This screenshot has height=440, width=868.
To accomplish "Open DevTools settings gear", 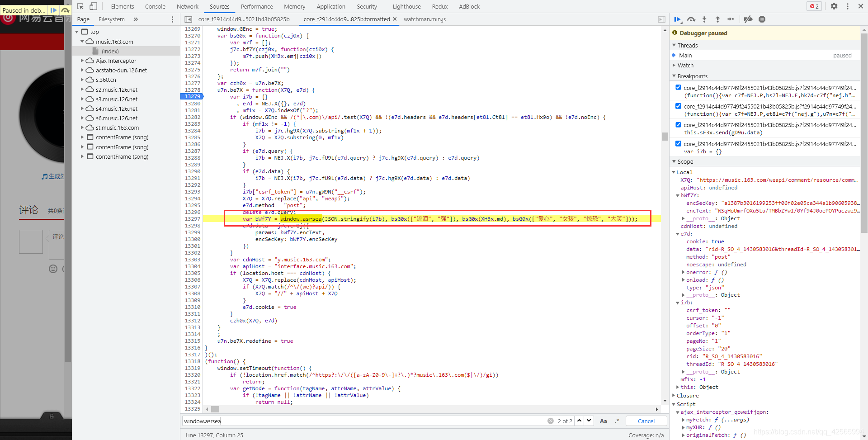I will [834, 6].
